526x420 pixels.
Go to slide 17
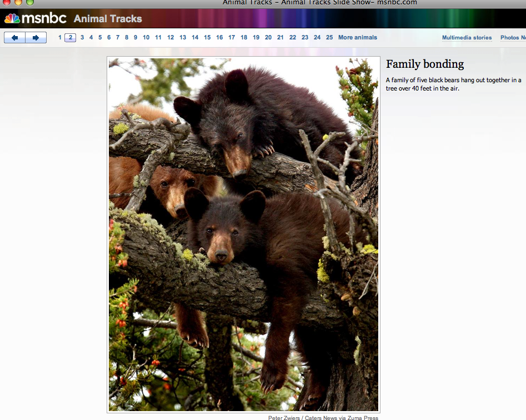(x=232, y=38)
